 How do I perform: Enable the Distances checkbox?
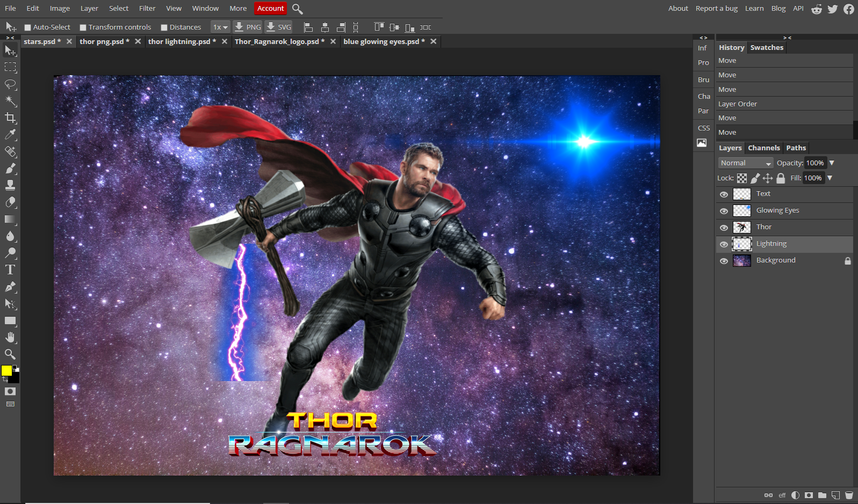(164, 27)
